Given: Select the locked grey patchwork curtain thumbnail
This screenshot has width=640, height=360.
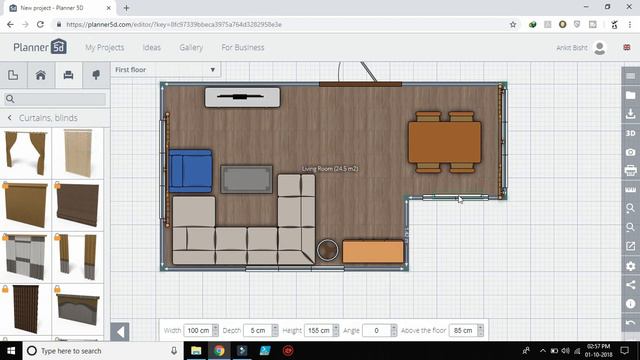Looking at the screenshot, I should point(26,258).
